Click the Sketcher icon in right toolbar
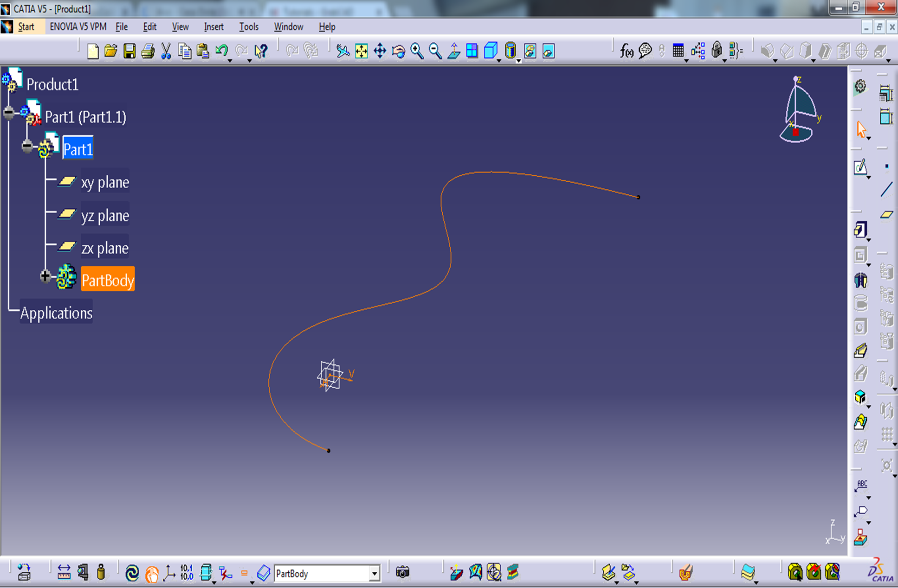 (x=860, y=167)
